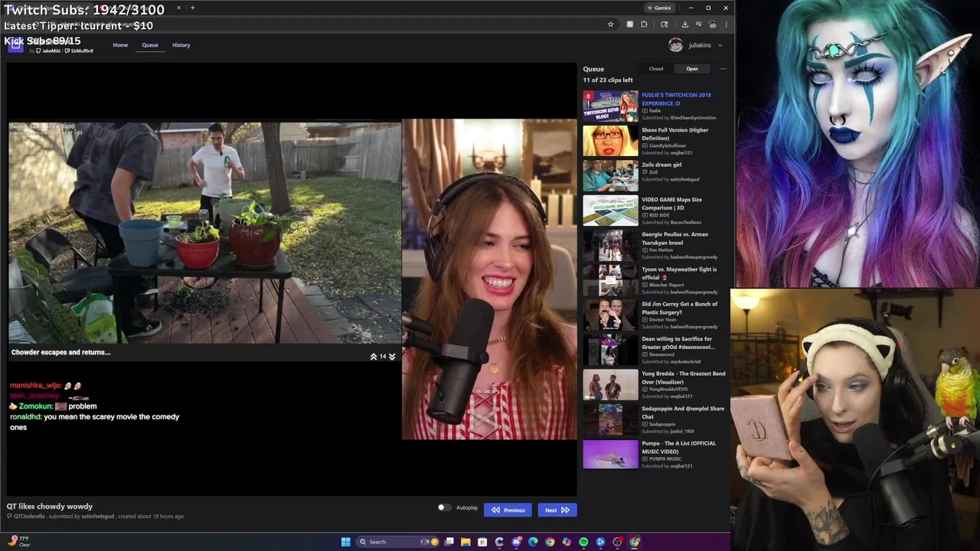Click the clip queue app logo

pyautogui.click(x=15, y=45)
